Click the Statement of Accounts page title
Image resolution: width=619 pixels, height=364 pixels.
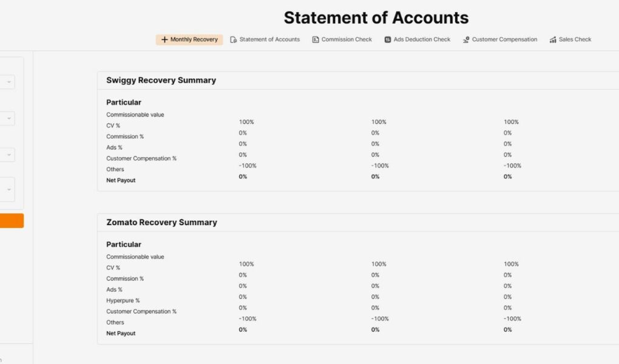376,18
